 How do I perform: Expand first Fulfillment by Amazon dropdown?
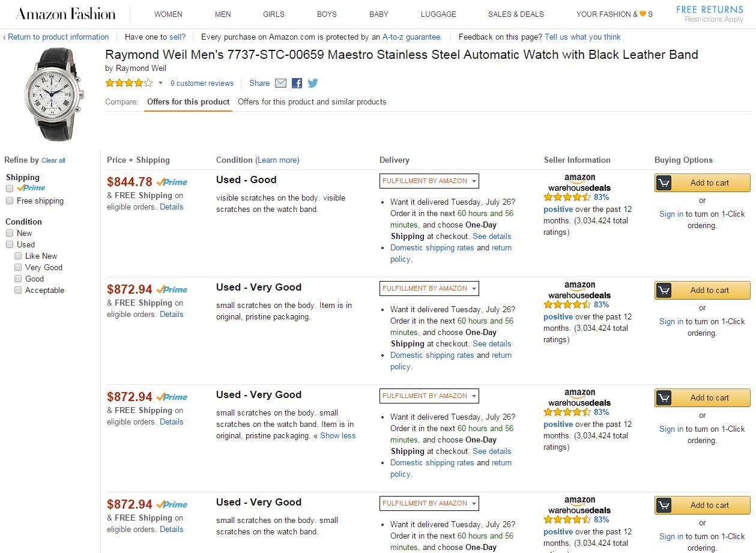click(x=429, y=181)
